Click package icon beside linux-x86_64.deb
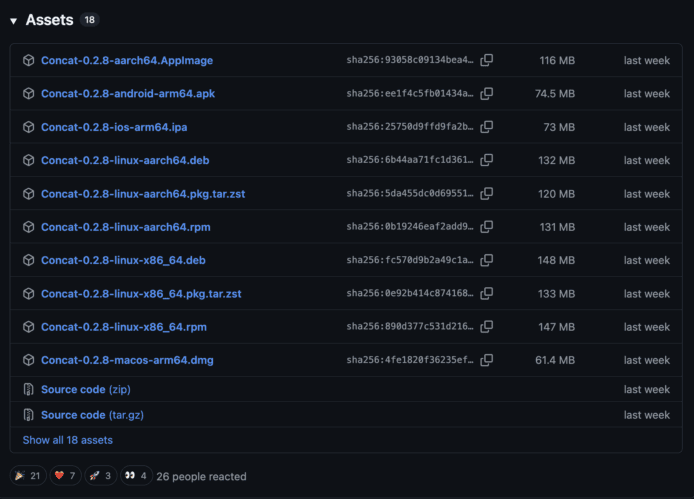Screen dimensions: 694x499 28,260
